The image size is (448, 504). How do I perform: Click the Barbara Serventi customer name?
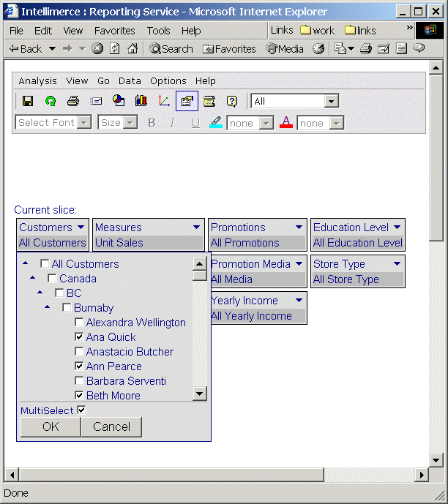point(126,381)
